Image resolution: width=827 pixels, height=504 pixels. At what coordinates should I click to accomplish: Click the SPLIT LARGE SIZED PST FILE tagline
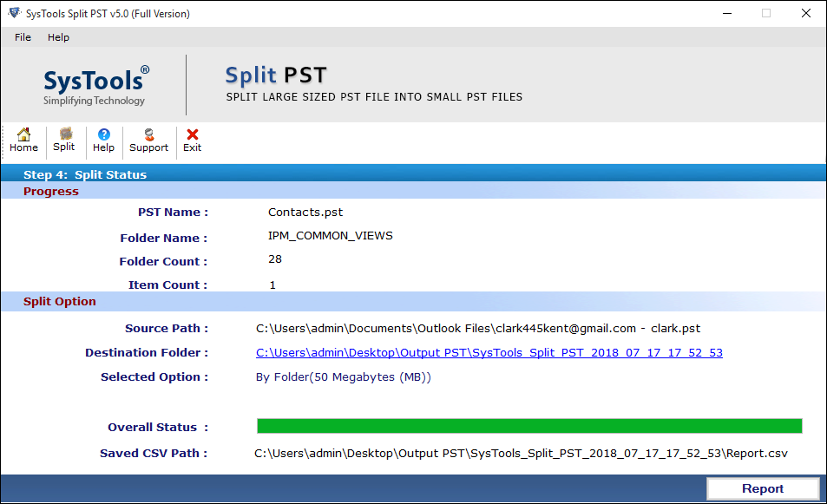tap(375, 97)
